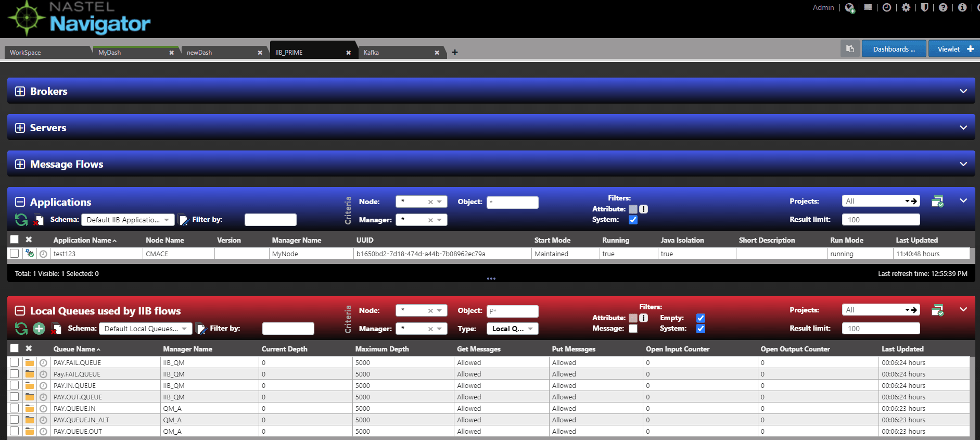The height and width of the screenshot is (440, 980).
Task: Open the info icon in header
Action: pyautogui.click(x=962, y=7)
